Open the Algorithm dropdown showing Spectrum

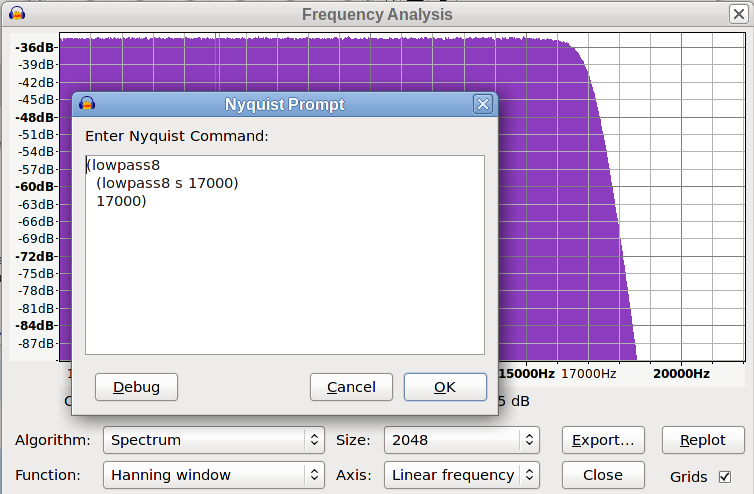tap(214, 440)
